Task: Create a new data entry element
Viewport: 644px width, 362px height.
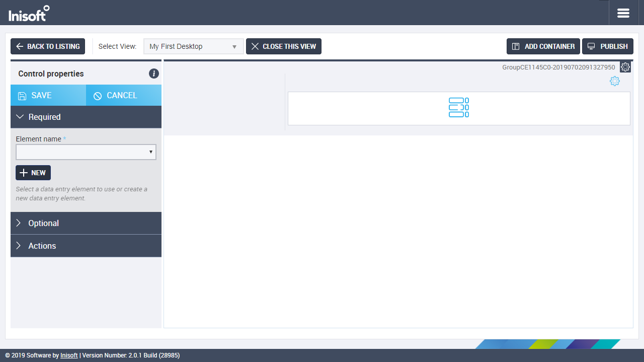Action: coord(33,173)
